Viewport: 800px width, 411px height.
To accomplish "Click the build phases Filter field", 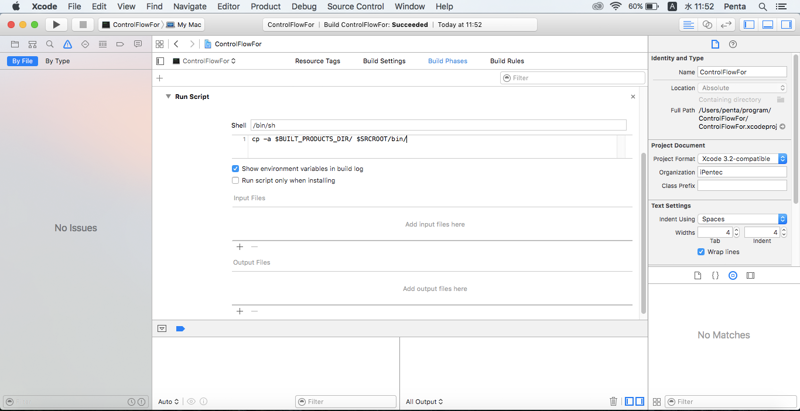I will [572, 78].
